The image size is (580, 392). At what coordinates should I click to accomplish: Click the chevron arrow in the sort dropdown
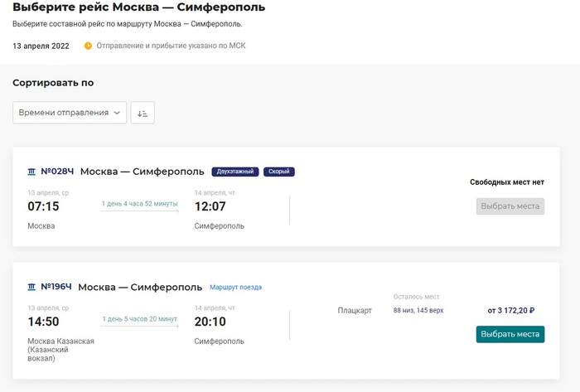pyautogui.click(x=117, y=113)
